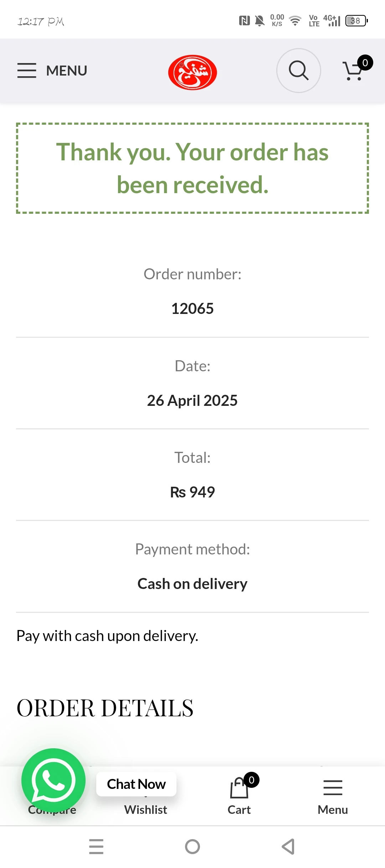The image size is (385, 868).
Task: Click the Chat Now bubble
Action: click(x=136, y=784)
